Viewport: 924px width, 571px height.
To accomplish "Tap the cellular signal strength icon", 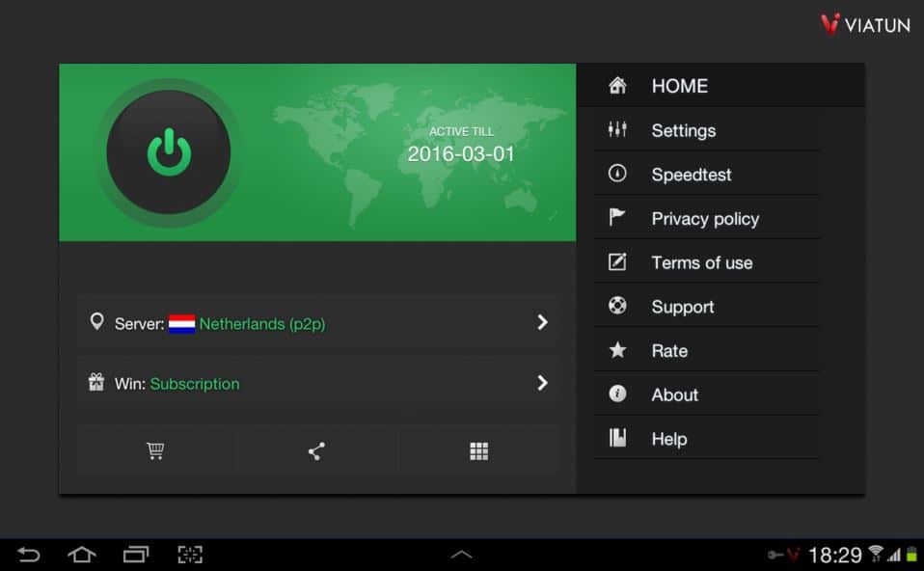I will pyautogui.click(x=894, y=555).
